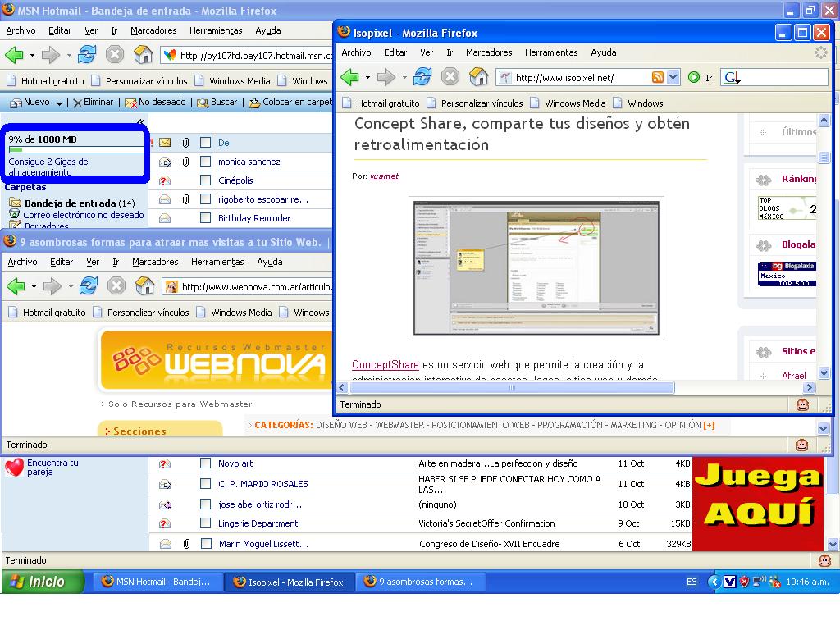This screenshot has width=840, height=630.
Task: Reload the Isopixel page
Action: (422, 77)
